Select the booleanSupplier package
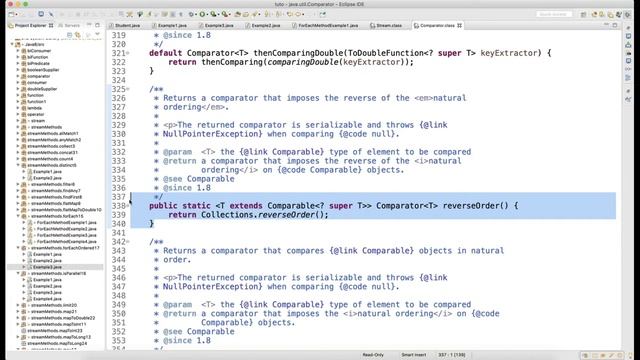Viewport: 640px width, 360px height. click(42, 70)
